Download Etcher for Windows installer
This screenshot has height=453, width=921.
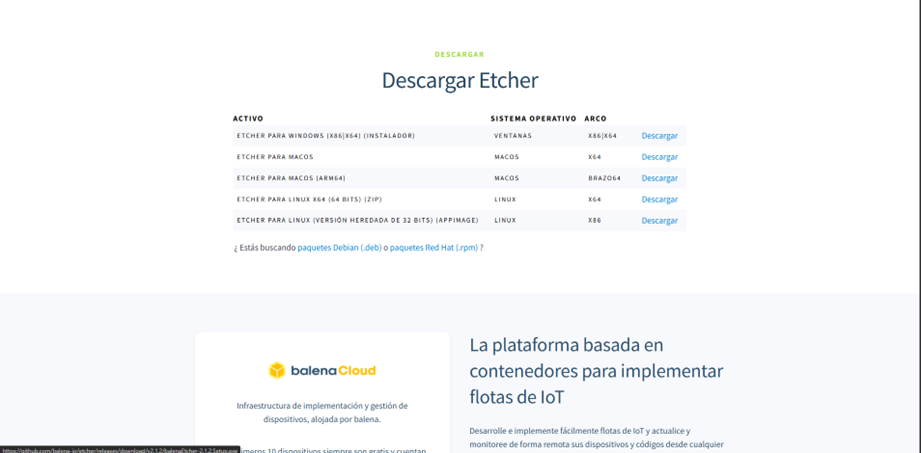click(x=659, y=136)
